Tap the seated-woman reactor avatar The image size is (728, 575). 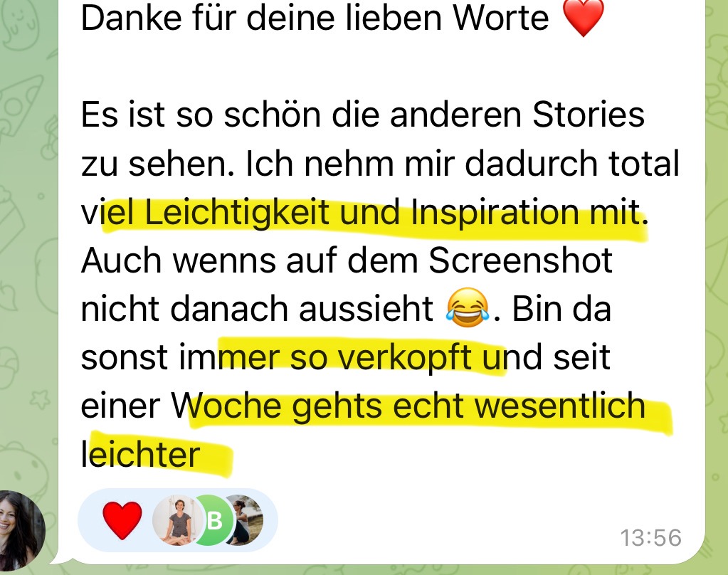pyautogui.click(x=176, y=520)
